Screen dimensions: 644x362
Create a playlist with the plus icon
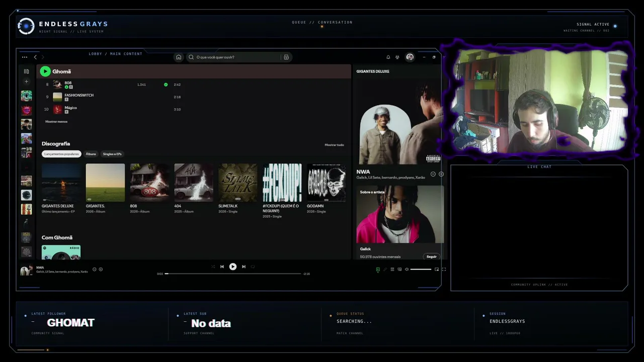point(26,81)
